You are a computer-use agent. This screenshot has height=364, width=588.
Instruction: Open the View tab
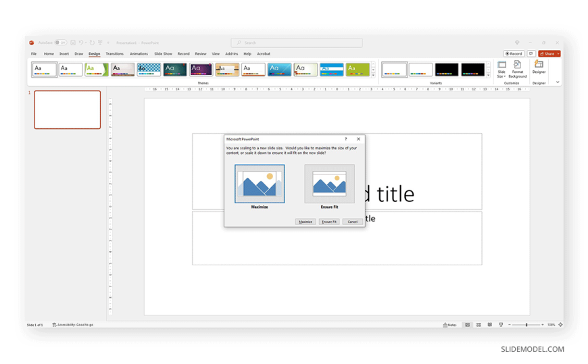(x=216, y=54)
